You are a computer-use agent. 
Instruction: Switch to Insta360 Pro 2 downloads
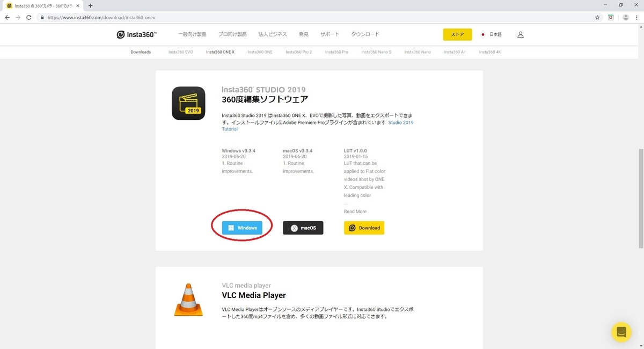point(298,52)
